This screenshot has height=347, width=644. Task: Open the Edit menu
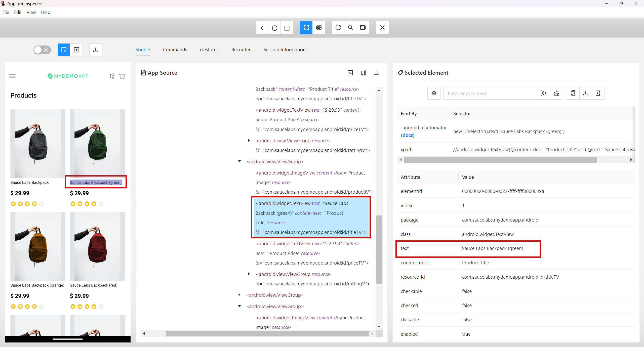point(18,12)
